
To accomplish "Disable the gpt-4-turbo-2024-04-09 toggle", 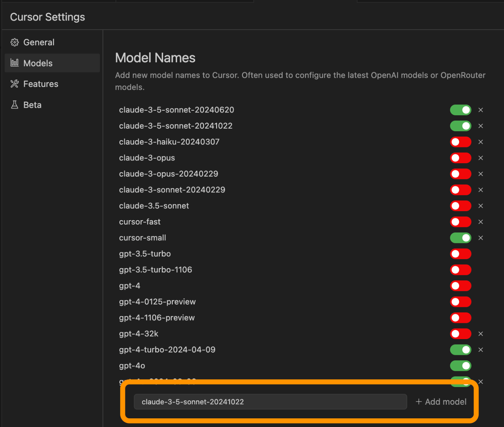I will 460,350.
